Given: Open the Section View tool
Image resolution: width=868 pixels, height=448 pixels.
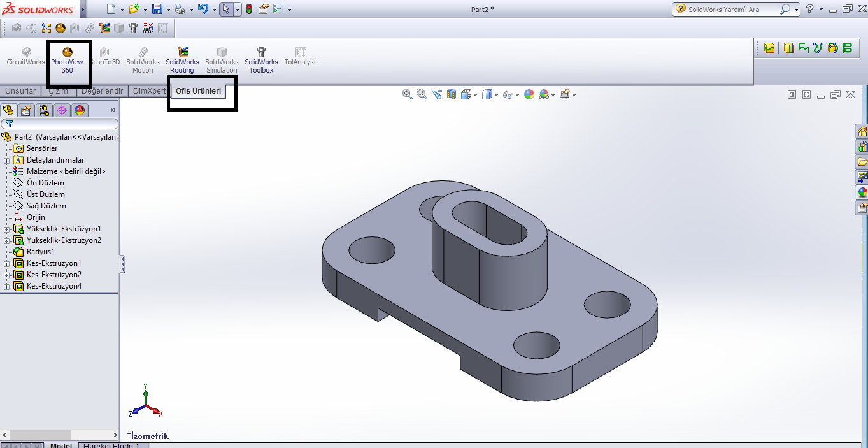Looking at the screenshot, I should click(x=451, y=94).
